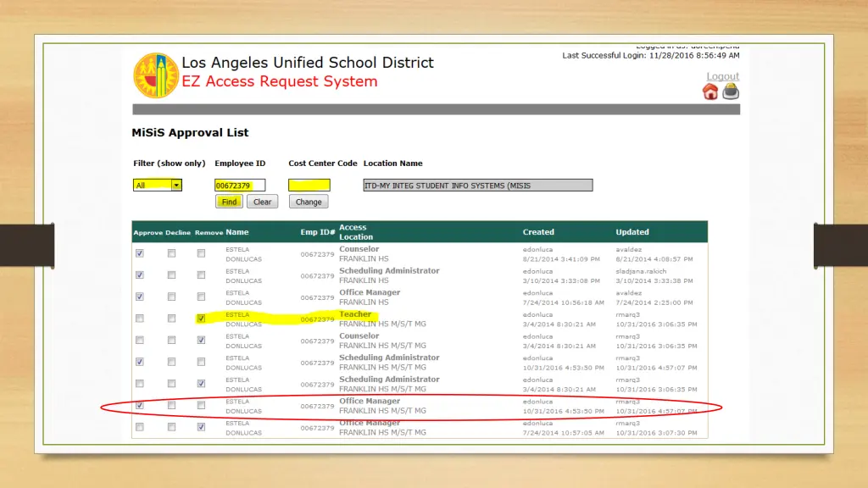This screenshot has height=488, width=868.
Task: Click the Approve column header
Action: pos(147,232)
